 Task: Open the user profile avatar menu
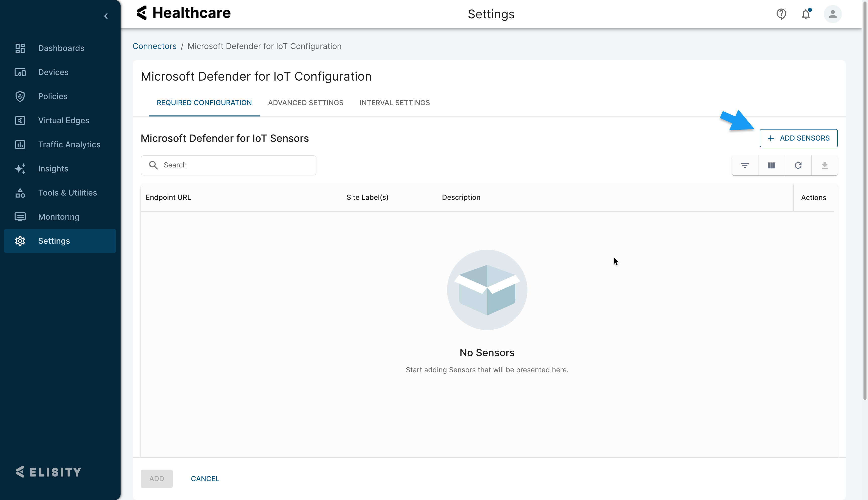coord(832,14)
